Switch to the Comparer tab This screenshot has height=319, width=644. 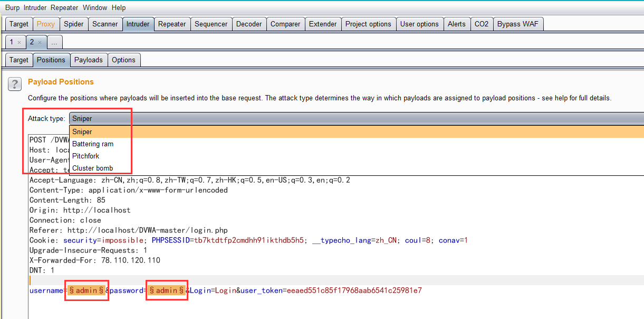(285, 24)
